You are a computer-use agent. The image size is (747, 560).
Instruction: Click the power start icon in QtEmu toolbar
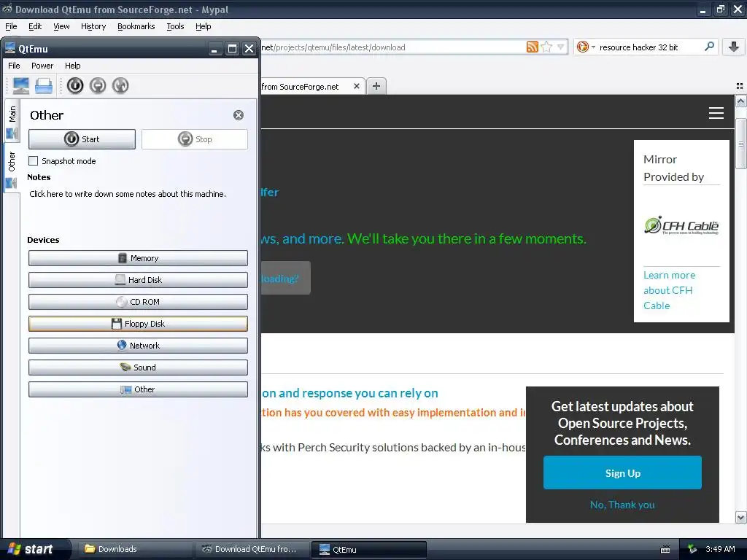(75, 86)
